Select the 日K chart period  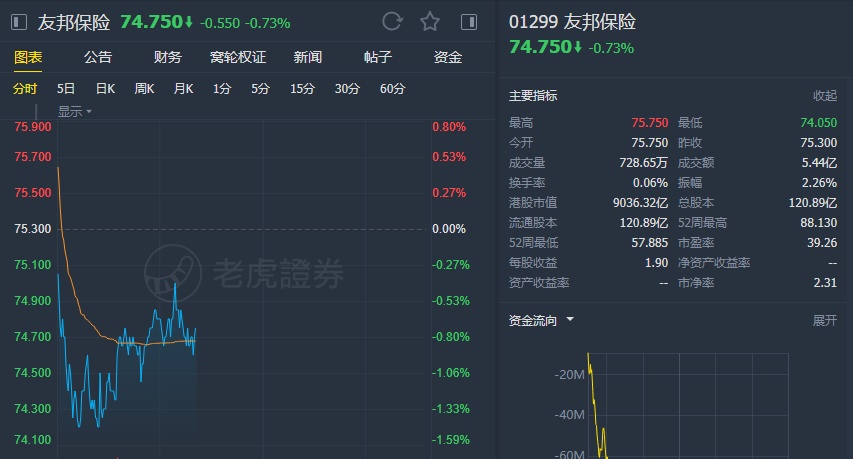[105, 89]
